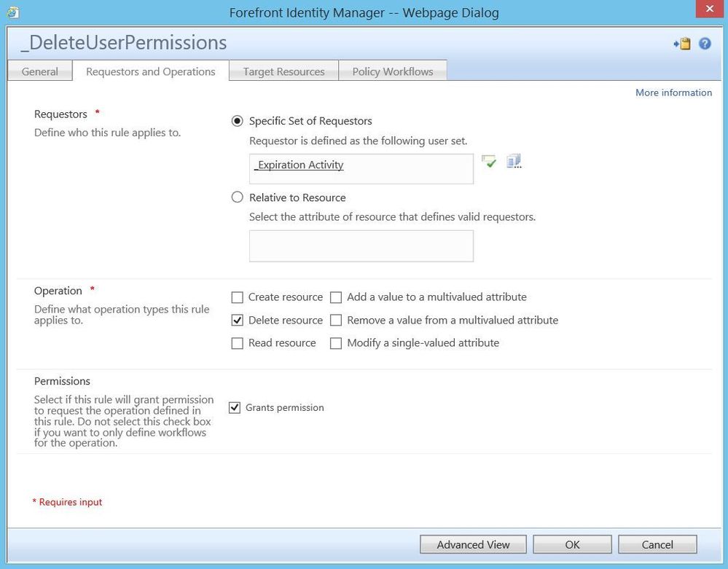728x569 pixels.
Task: Check Add a value to multivalued attribute
Action: click(x=336, y=297)
